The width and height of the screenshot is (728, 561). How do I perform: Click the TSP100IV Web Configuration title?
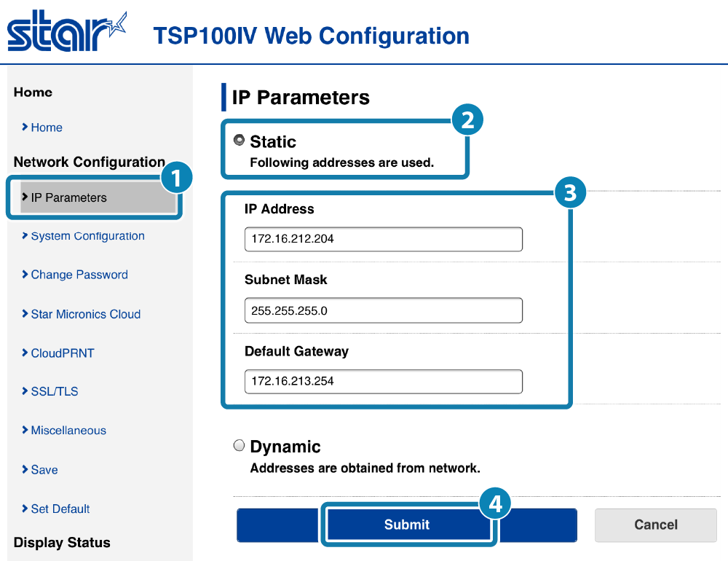[311, 36]
